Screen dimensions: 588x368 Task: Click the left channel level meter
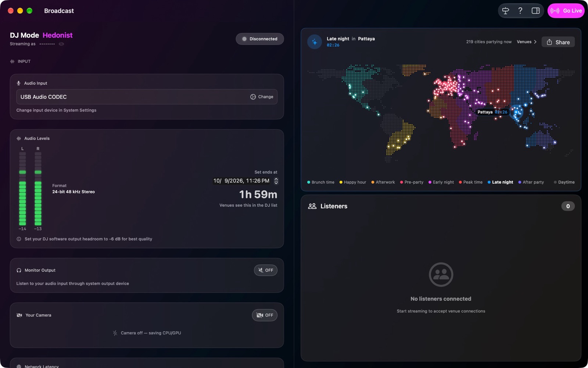[x=22, y=188]
